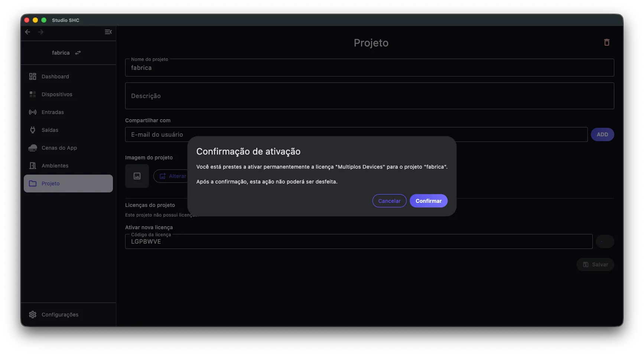Cancel the activation dialog
This screenshot has width=644, height=354.
pos(389,201)
